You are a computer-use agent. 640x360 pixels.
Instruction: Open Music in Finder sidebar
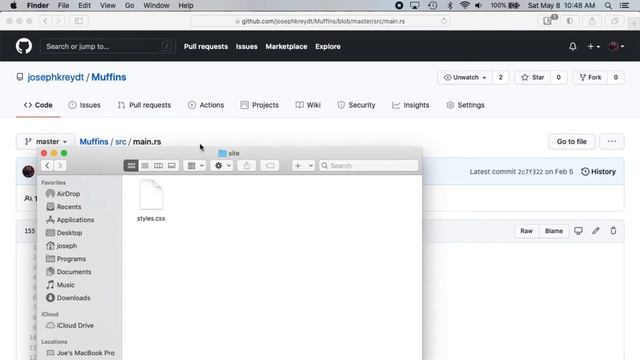[60, 285]
